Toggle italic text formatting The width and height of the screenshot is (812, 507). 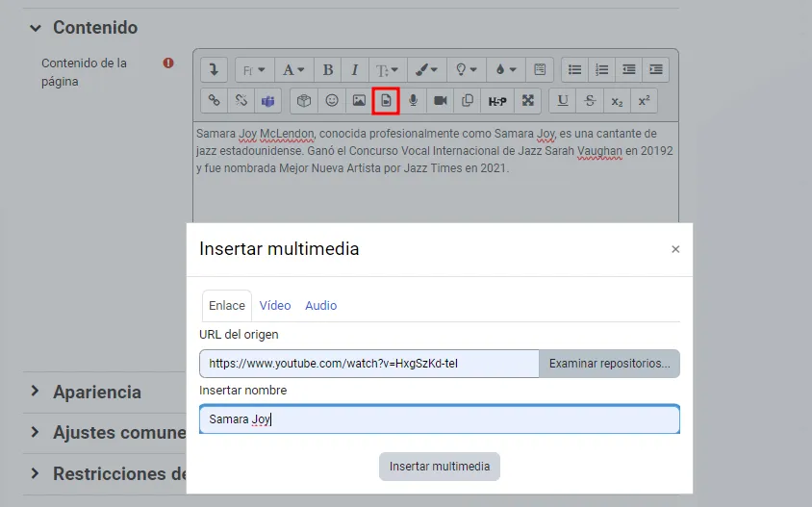tap(355, 69)
